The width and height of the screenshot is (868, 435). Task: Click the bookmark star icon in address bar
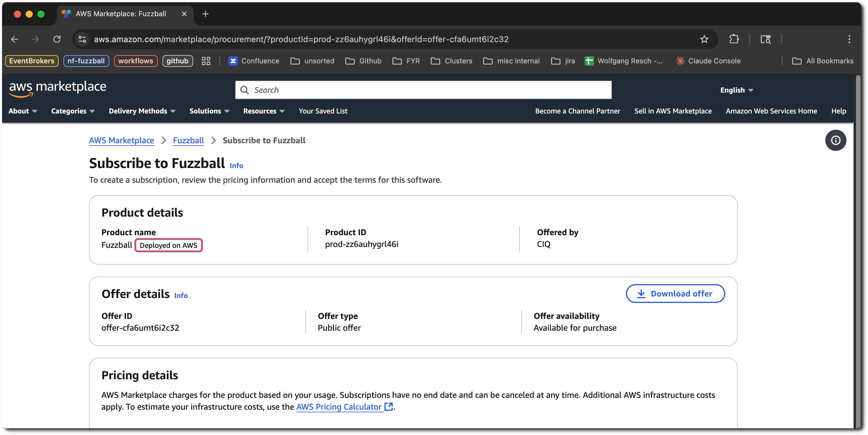(704, 39)
